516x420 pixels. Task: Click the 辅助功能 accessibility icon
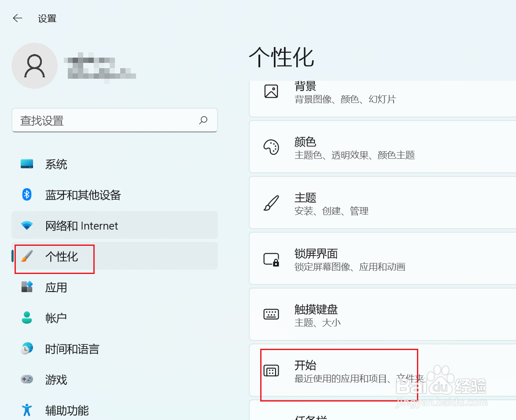pyautogui.click(x=27, y=410)
